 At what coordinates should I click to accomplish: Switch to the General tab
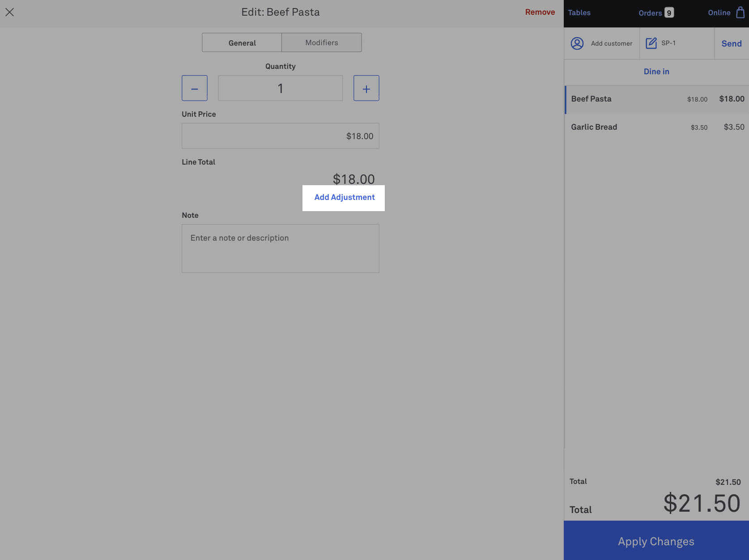click(242, 42)
